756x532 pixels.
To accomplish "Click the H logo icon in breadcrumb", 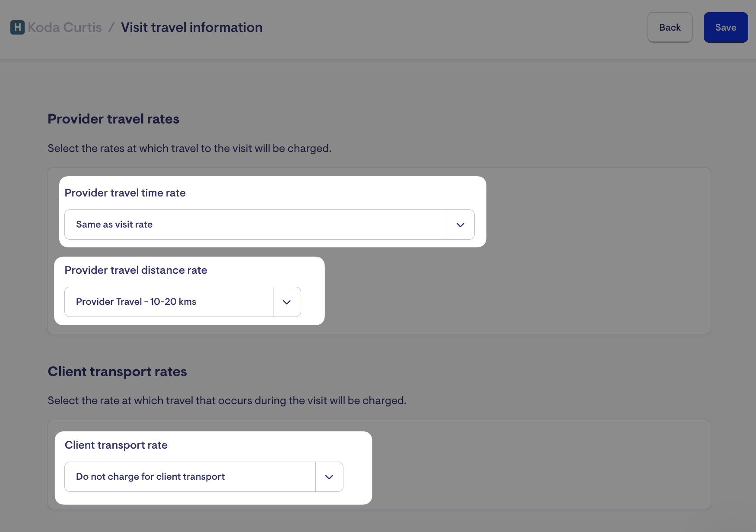I will 17,27.
